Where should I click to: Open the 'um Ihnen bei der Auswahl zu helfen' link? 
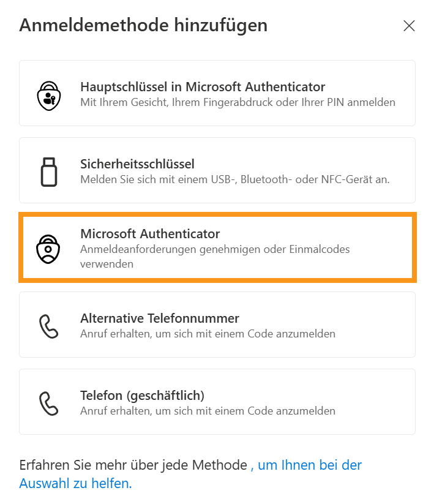click(309, 465)
